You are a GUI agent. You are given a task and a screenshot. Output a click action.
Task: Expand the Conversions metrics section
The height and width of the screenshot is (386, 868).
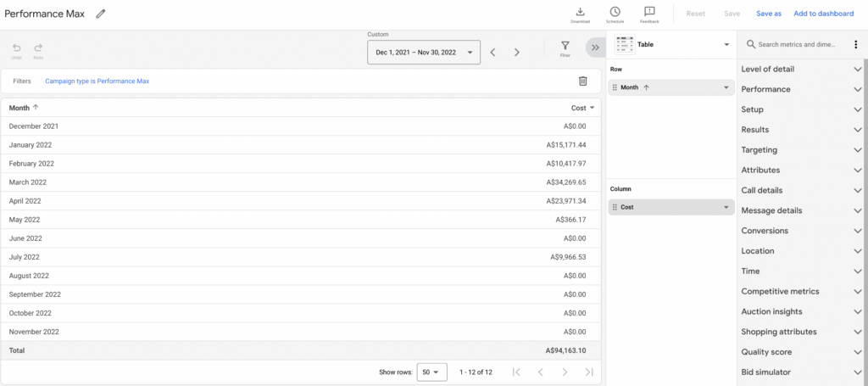[x=801, y=231]
